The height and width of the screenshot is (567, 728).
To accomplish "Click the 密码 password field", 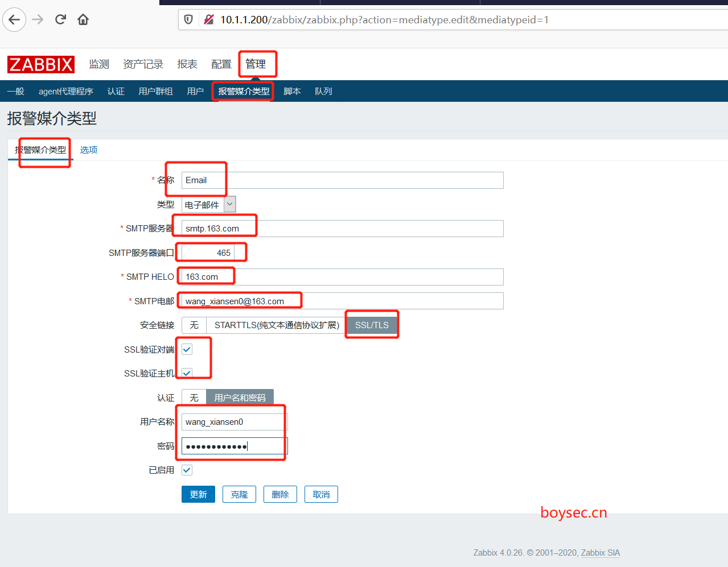I will click(x=235, y=446).
